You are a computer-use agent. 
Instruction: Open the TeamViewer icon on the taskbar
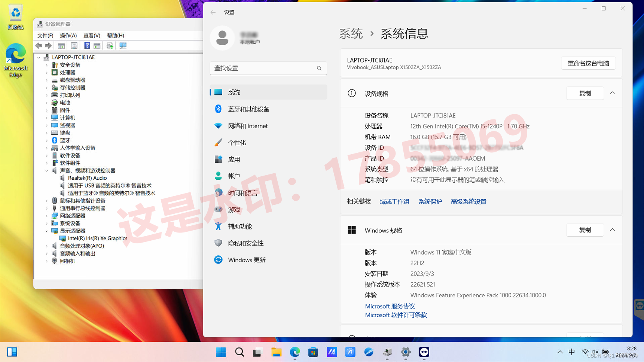point(424,352)
